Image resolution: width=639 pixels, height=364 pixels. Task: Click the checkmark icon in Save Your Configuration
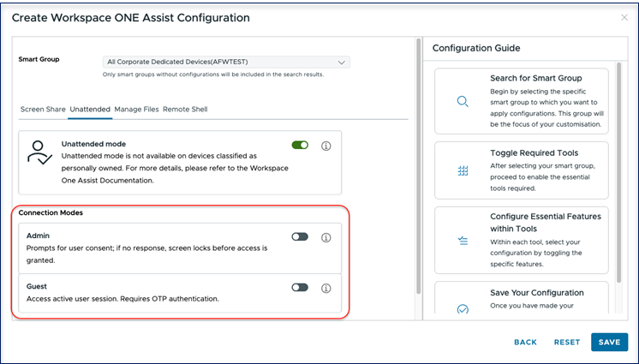463,309
